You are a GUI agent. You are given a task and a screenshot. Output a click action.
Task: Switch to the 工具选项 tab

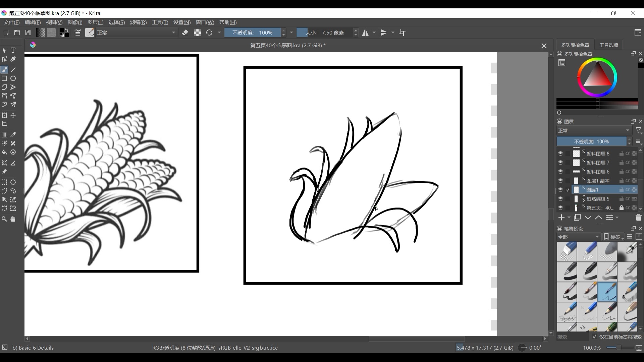[x=609, y=45]
